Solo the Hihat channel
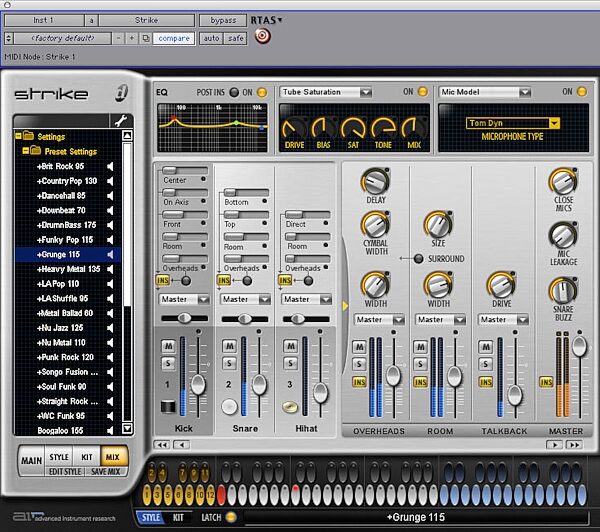 click(x=290, y=363)
